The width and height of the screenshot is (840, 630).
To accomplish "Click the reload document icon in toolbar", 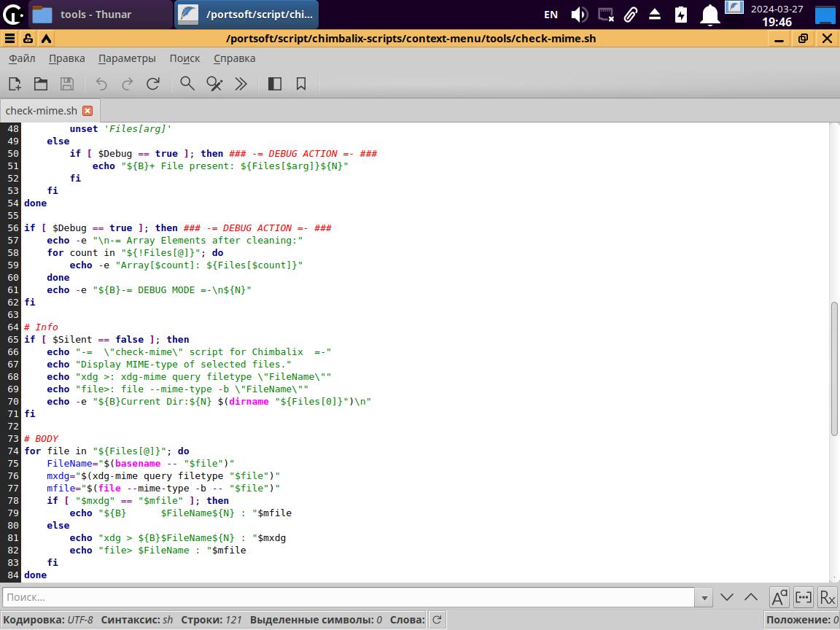I will click(153, 84).
